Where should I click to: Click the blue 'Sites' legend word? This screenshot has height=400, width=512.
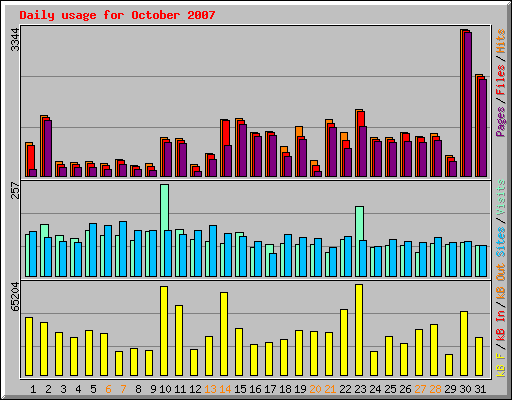[500, 242]
